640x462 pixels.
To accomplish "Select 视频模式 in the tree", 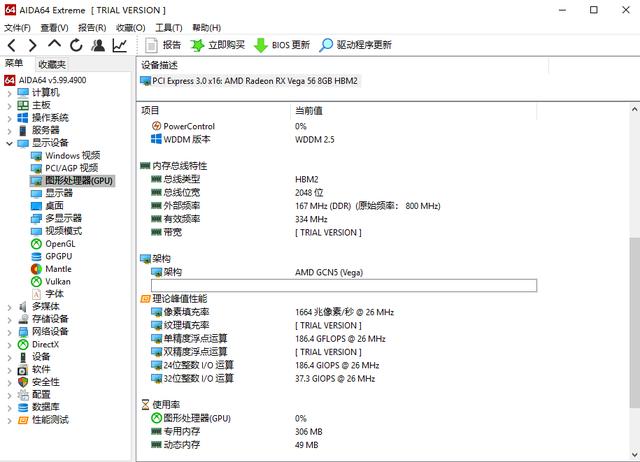I will (56, 231).
